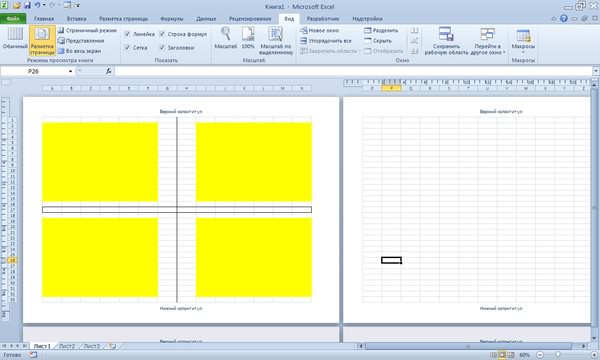Open the Макросы icon
The width and height of the screenshot is (600, 360).
(523, 35)
